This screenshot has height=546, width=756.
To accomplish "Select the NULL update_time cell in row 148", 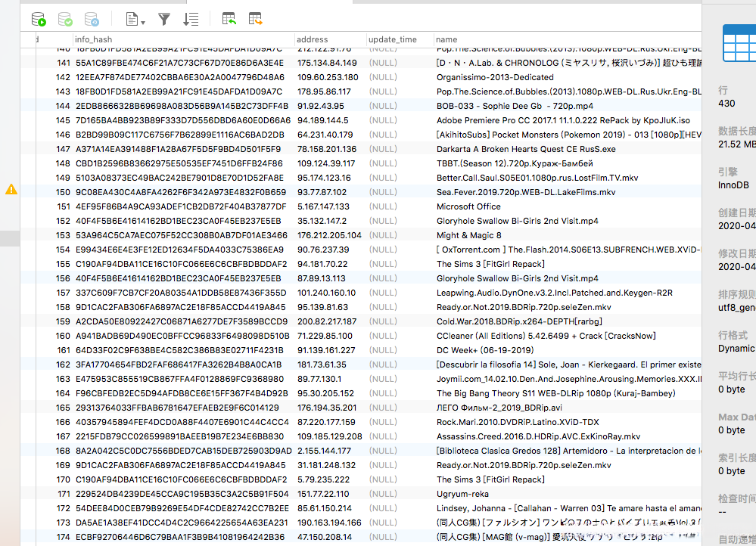I will [x=384, y=163].
